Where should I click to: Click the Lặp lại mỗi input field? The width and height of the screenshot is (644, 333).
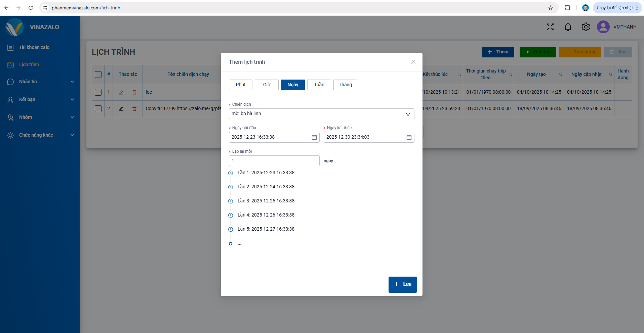[274, 161]
